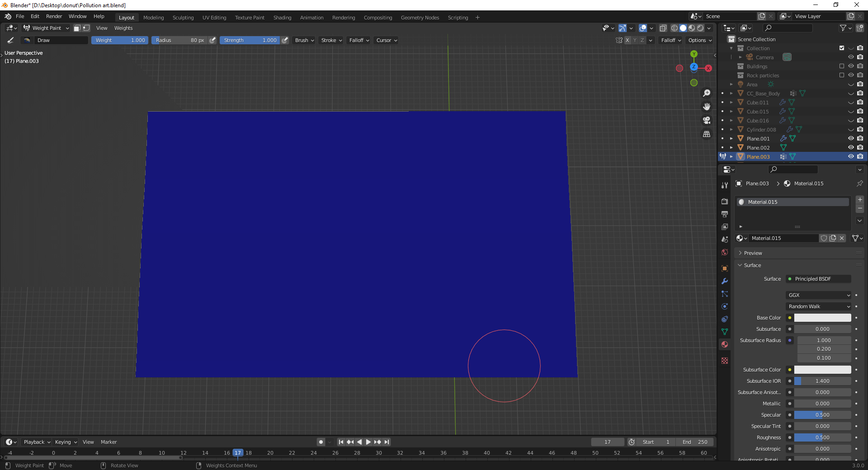The image size is (868, 470).
Task: Switch to the Shading workspace tab
Action: click(282, 18)
